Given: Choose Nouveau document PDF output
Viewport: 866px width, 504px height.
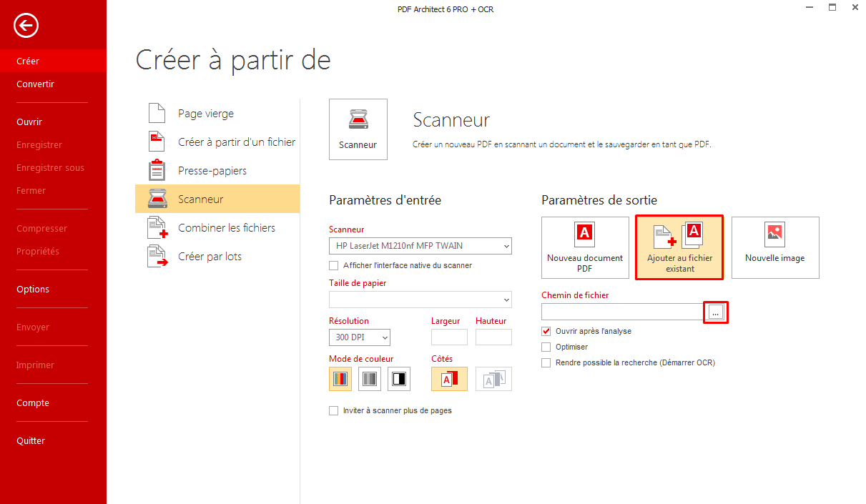Looking at the screenshot, I should pyautogui.click(x=585, y=248).
